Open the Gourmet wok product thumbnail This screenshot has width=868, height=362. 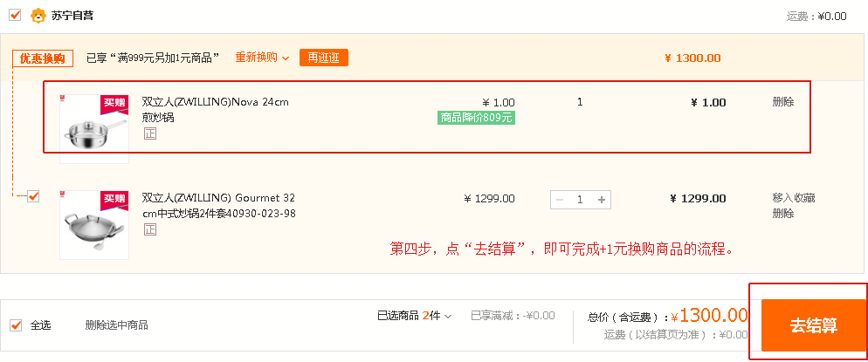coord(94,225)
